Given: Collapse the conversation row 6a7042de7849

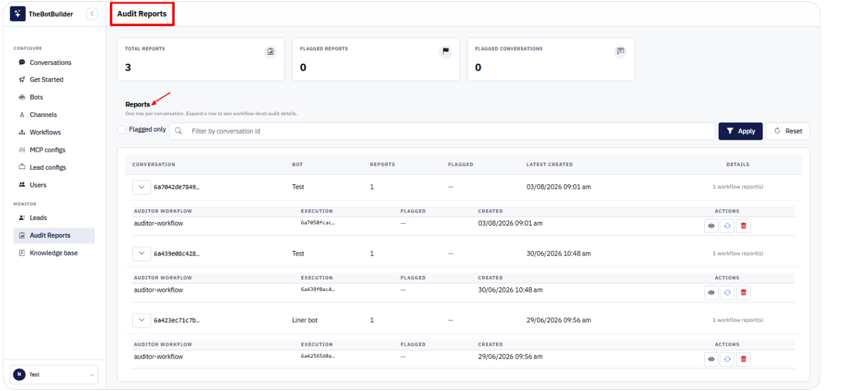Looking at the screenshot, I should click(x=141, y=187).
